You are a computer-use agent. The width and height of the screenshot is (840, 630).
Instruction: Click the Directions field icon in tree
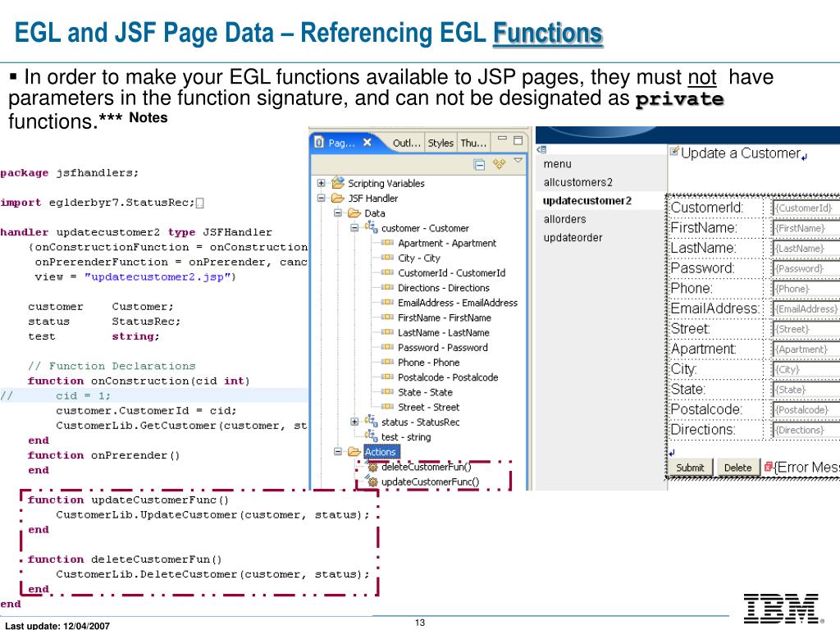[387, 288]
